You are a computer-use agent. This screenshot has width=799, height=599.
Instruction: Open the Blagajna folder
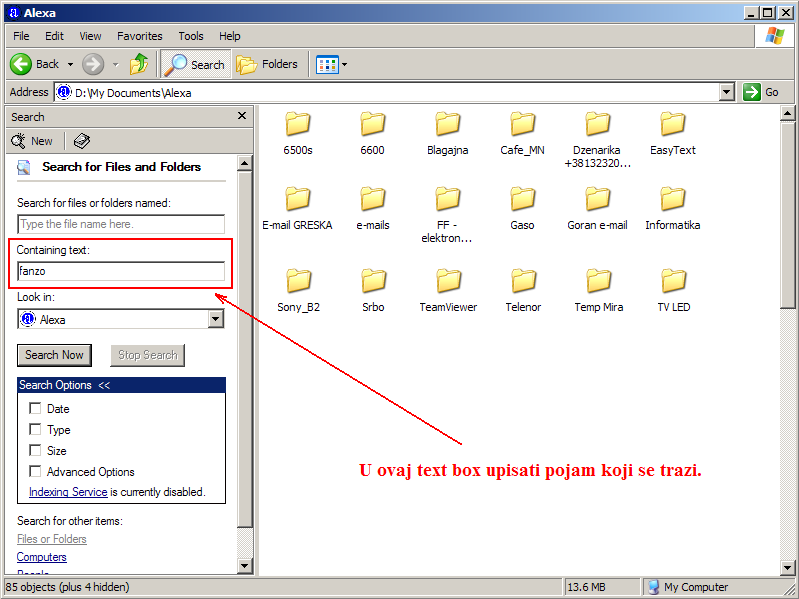448,126
